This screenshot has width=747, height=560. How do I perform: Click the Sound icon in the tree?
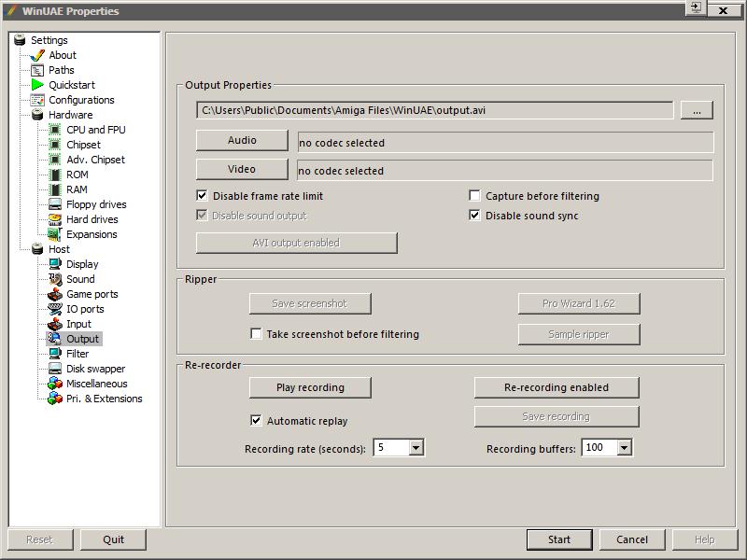tap(55, 279)
